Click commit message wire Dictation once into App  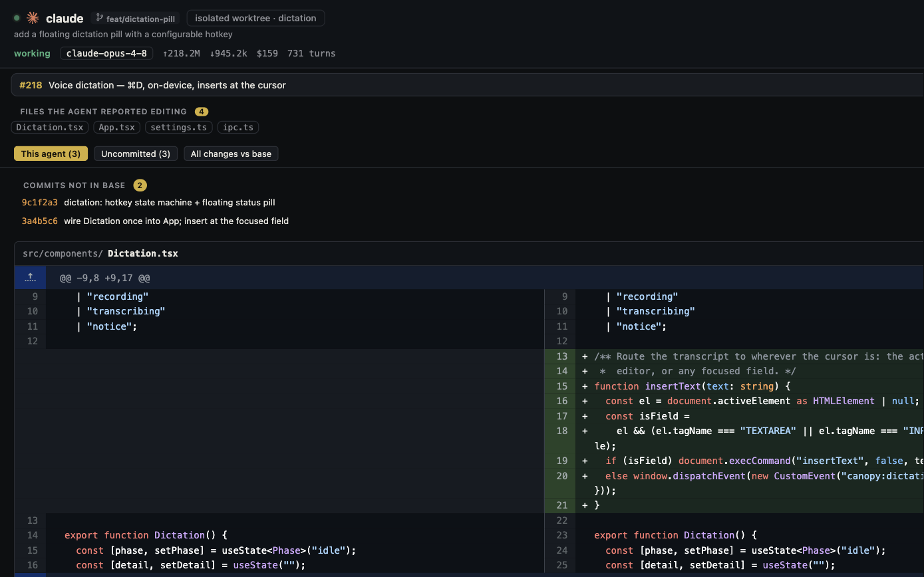tap(176, 221)
